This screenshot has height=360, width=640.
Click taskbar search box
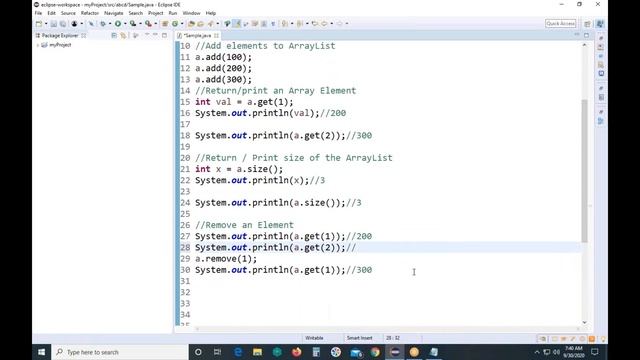pyautogui.click(x=120, y=352)
